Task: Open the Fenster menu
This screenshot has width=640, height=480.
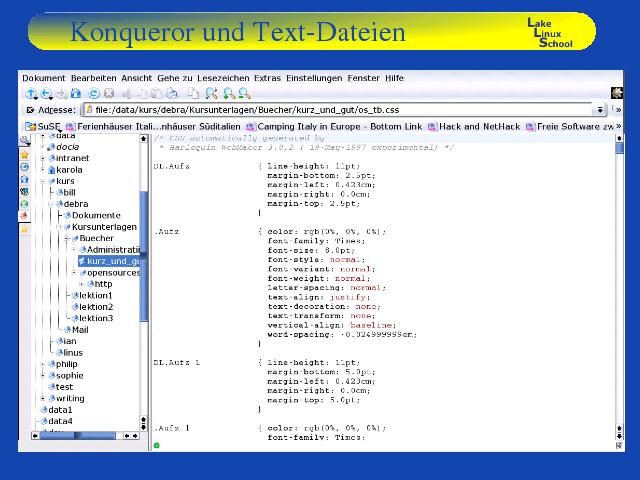Action: tap(363, 78)
